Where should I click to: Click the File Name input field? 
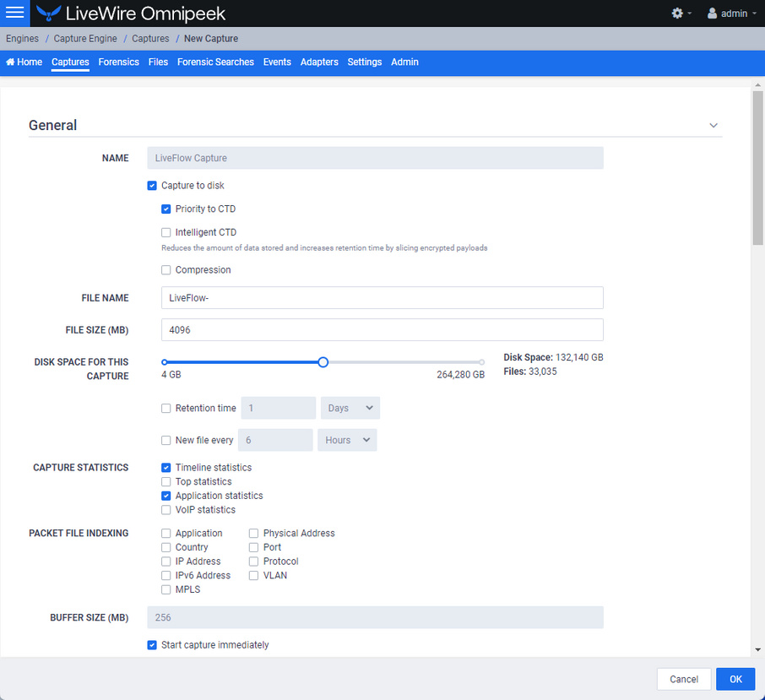(382, 297)
